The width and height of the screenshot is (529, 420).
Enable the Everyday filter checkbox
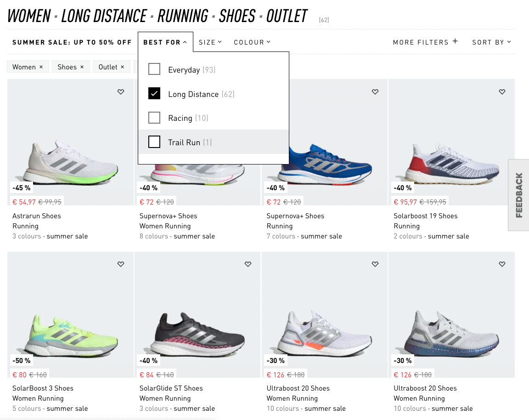[x=154, y=69]
